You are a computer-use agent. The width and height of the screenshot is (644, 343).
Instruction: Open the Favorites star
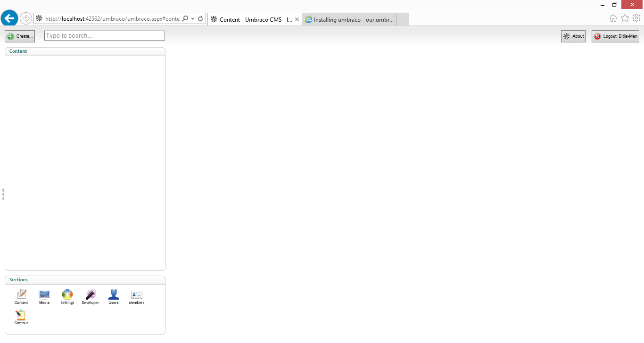point(625,18)
